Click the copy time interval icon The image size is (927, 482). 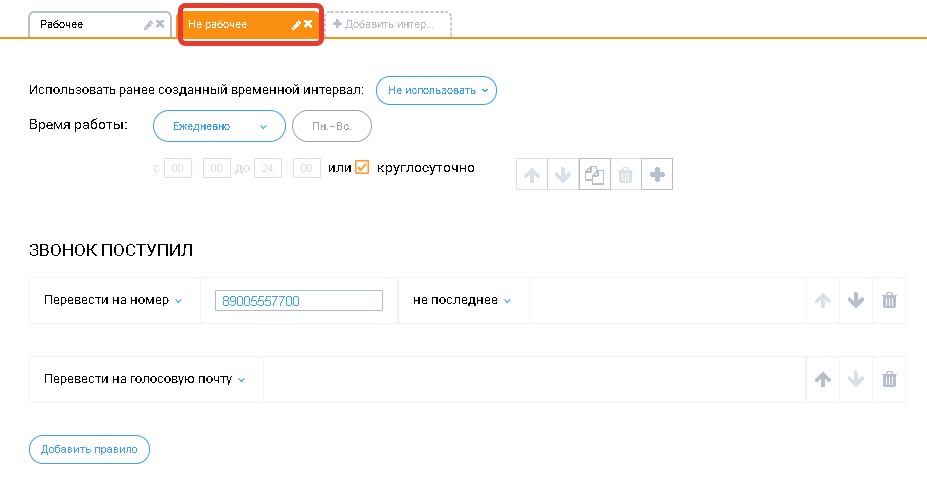point(594,175)
